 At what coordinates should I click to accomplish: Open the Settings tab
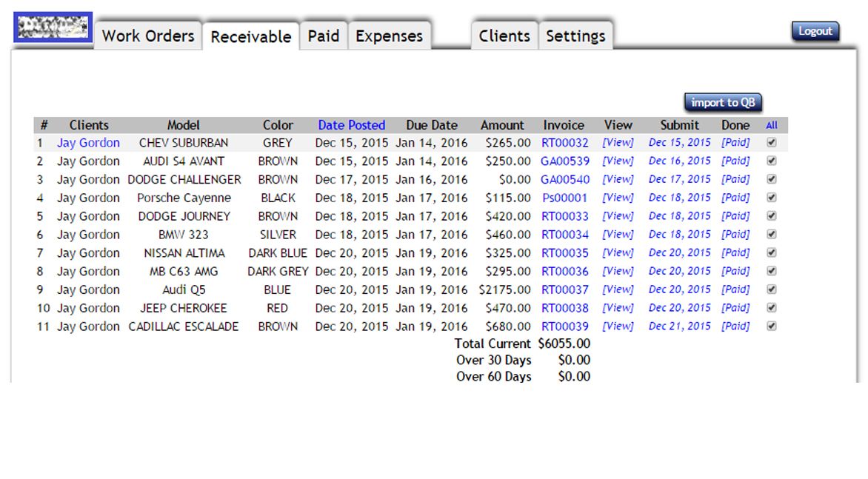point(575,36)
